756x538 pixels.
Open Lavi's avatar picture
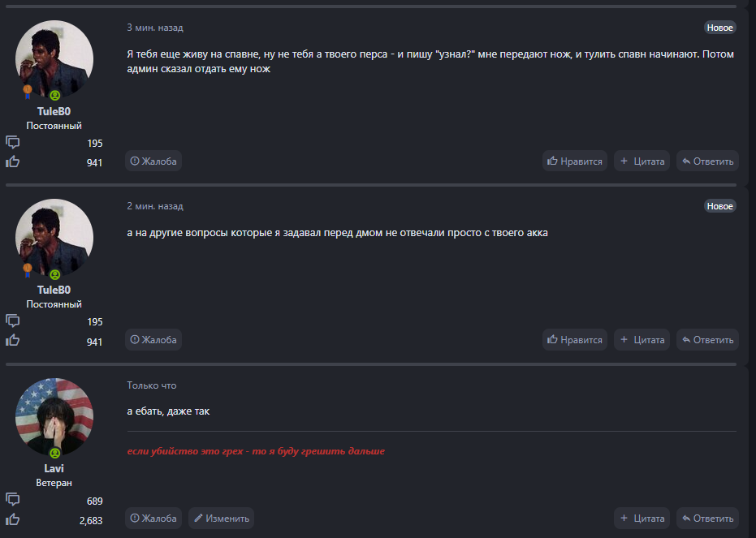coord(54,416)
